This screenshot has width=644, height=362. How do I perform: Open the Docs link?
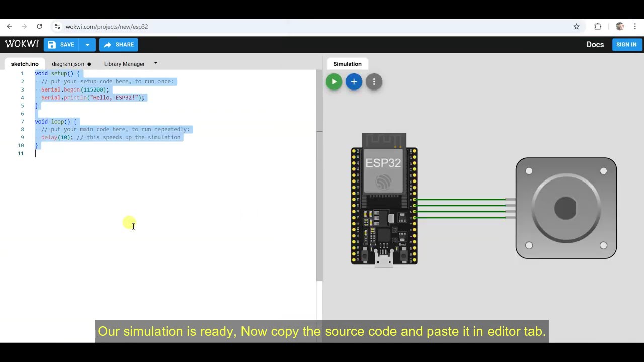(595, 45)
